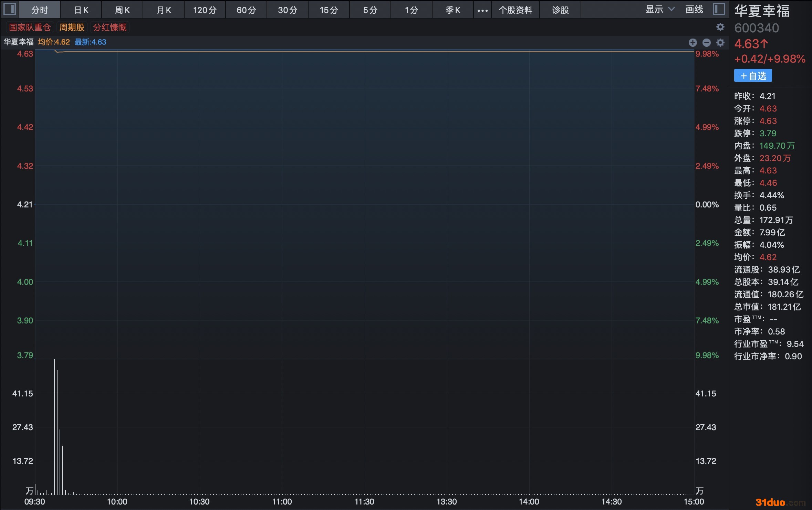Click the 国家队重仓 tag
This screenshot has height=510, width=812.
30,27
